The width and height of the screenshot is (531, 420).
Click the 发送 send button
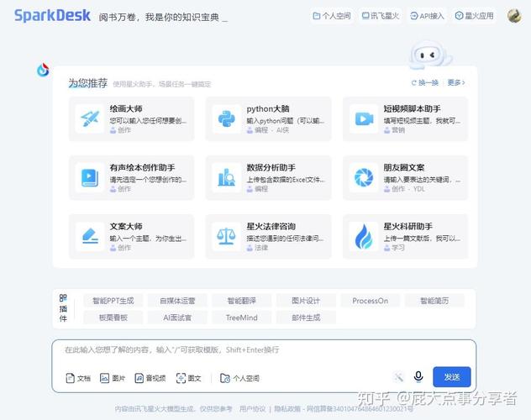pos(452,376)
